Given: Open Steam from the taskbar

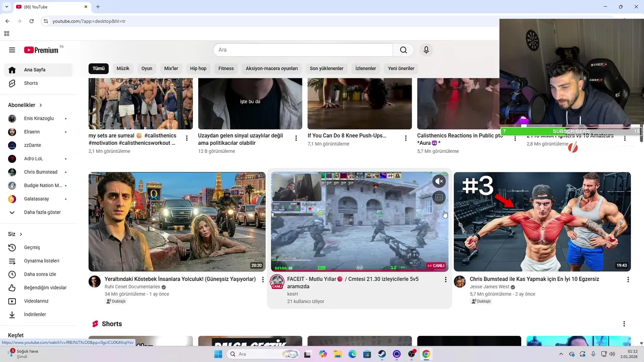Looking at the screenshot, I should coord(382,354).
